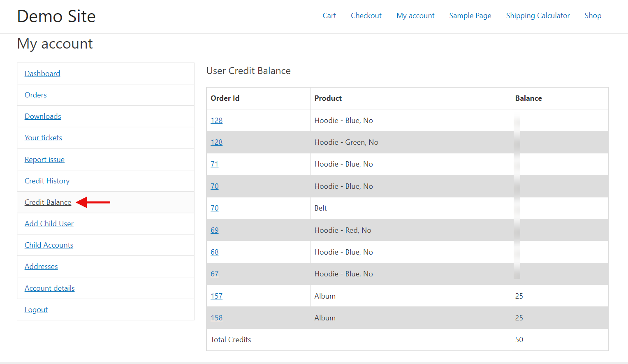Go to Downloads section

pyautogui.click(x=43, y=116)
